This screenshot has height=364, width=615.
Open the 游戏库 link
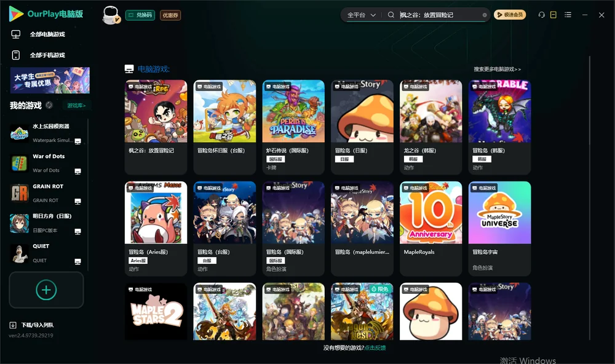click(x=76, y=106)
